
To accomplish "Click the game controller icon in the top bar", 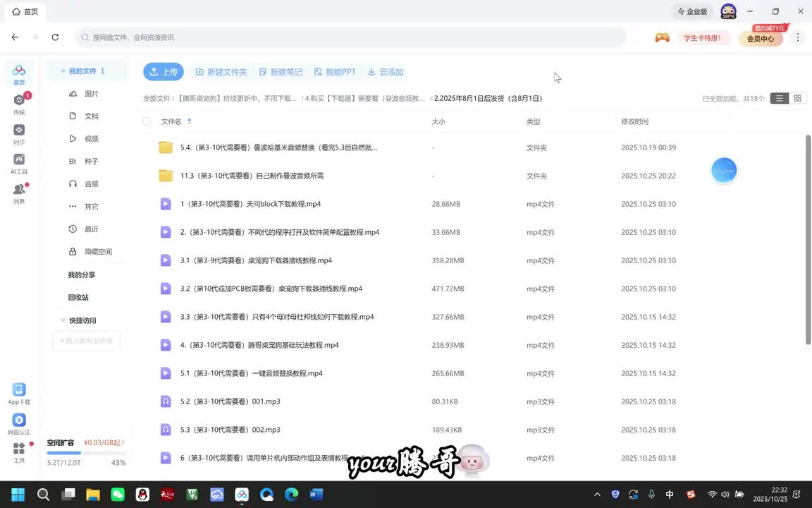I will (662, 37).
